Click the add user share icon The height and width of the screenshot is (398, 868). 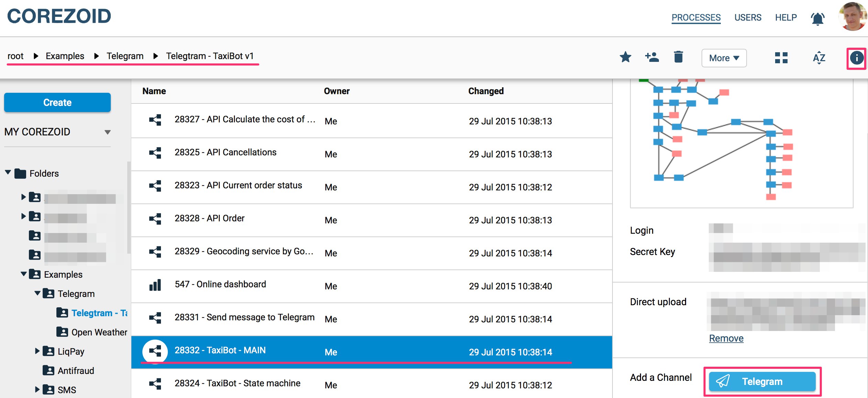[x=652, y=57]
